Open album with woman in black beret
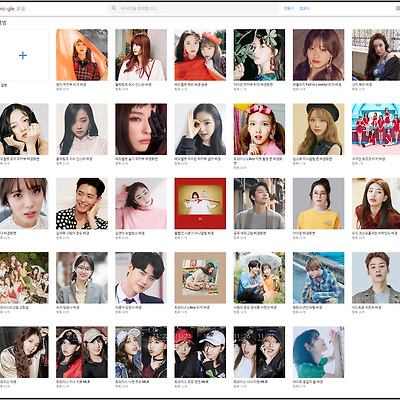400x400 pixels. pyautogui.click(x=318, y=129)
